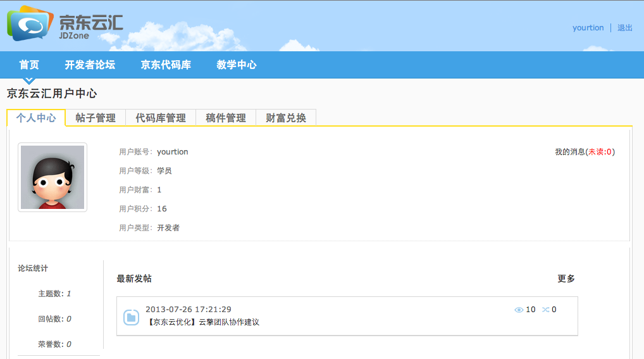The height and width of the screenshot is (359, 644).
Task: Click the 京东云汇 site title text
Action: coord(90,22)
